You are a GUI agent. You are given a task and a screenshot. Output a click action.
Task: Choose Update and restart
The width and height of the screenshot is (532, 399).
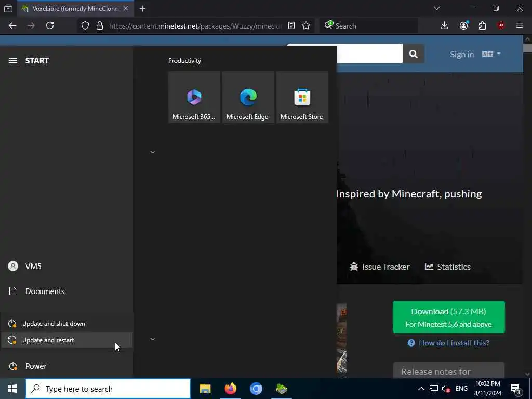(66, 340)
